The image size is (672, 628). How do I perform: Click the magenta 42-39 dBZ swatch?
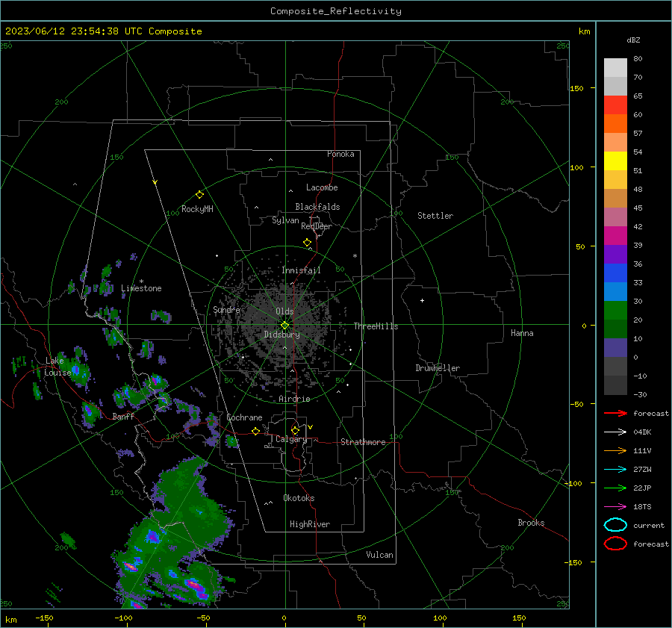615,235
